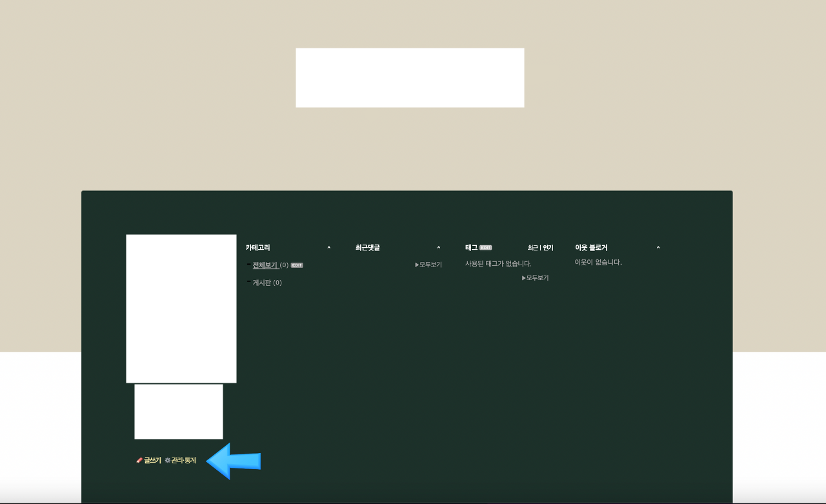This screenshot has height=504, width=826.
Task: Open 모두보기 under the tag section
Action: click(x=537, y=278)
